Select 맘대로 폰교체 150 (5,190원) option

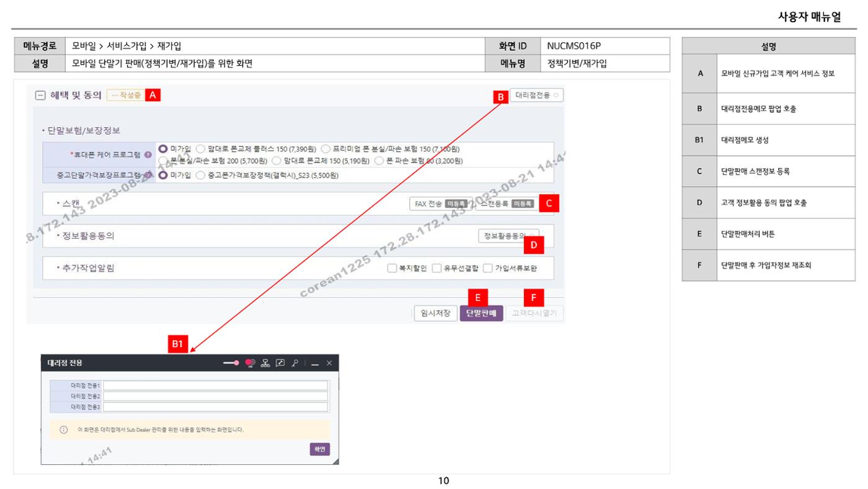[277, 161]
